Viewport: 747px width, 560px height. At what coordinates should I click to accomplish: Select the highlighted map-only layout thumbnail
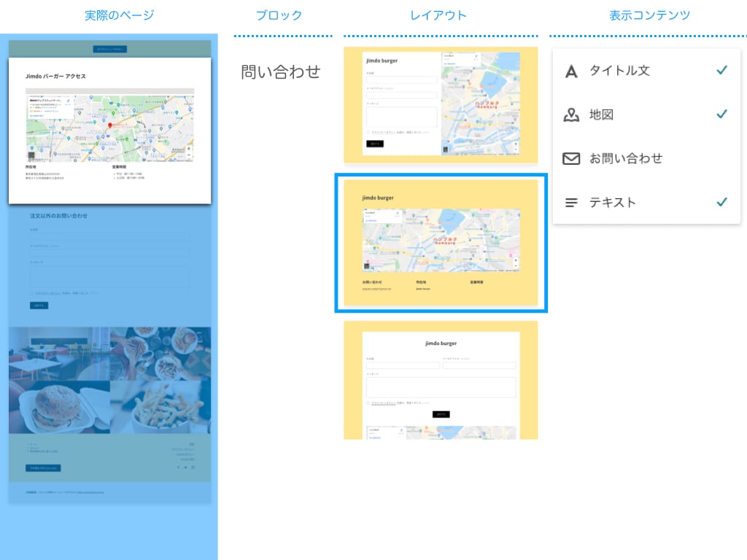point(441,243)
